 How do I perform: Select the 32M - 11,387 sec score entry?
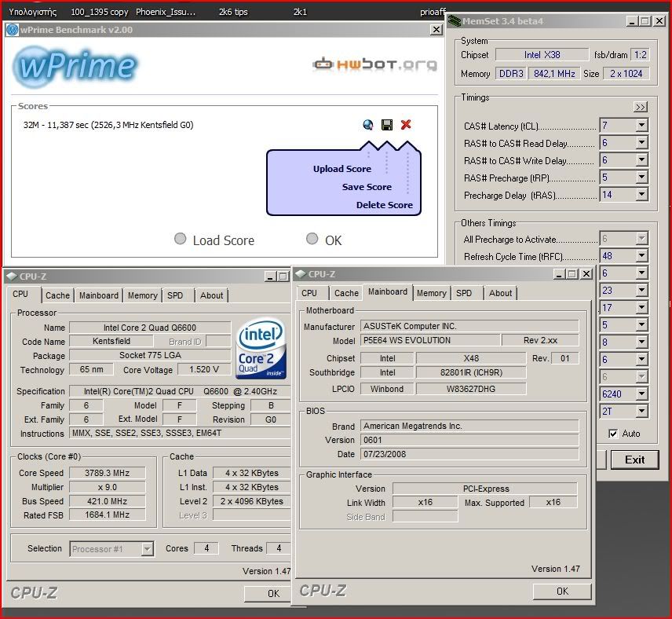108,125
